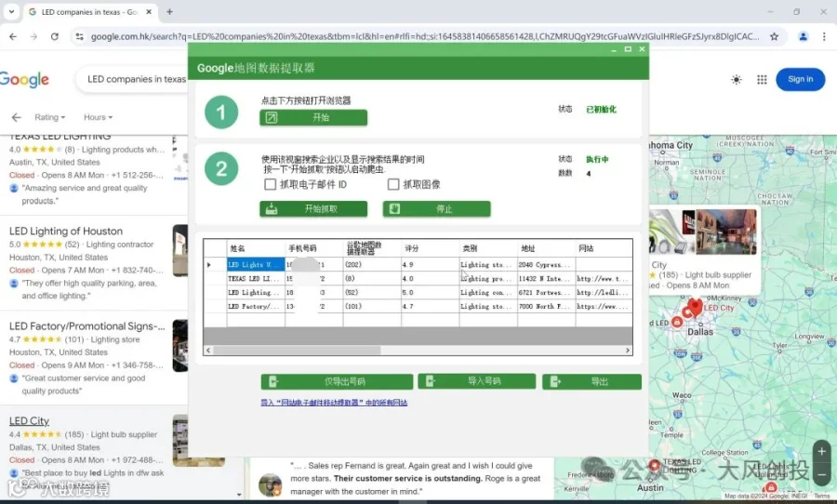Zoom in the map with plus button

pos(821,451)
